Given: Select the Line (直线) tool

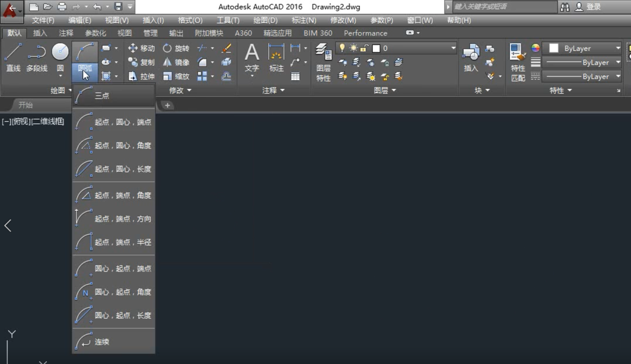Looking at the screenshot, I should coord(13,57).
